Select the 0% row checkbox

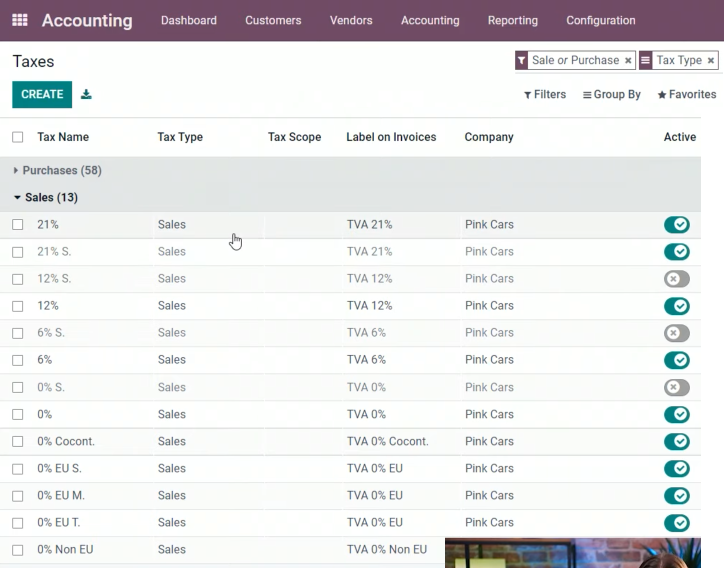point(18,415)
